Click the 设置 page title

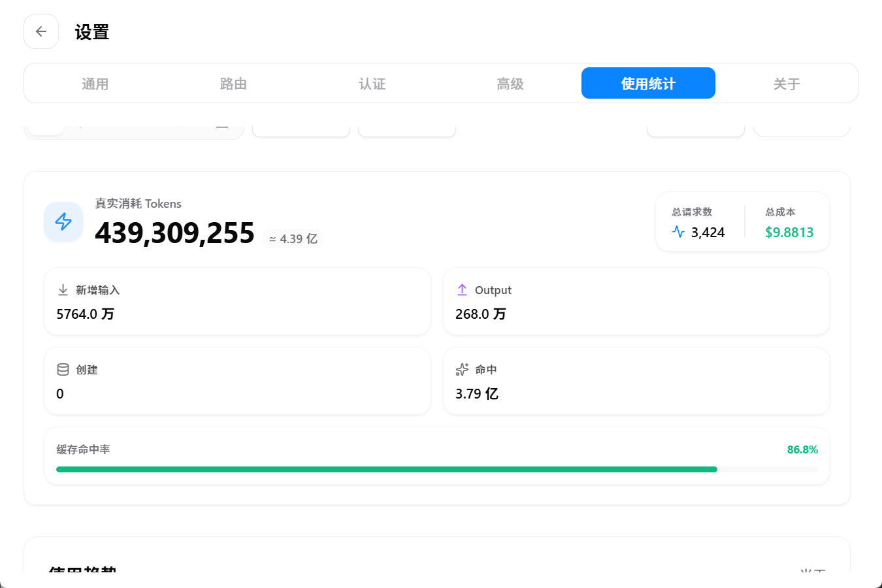click(91, 32)
